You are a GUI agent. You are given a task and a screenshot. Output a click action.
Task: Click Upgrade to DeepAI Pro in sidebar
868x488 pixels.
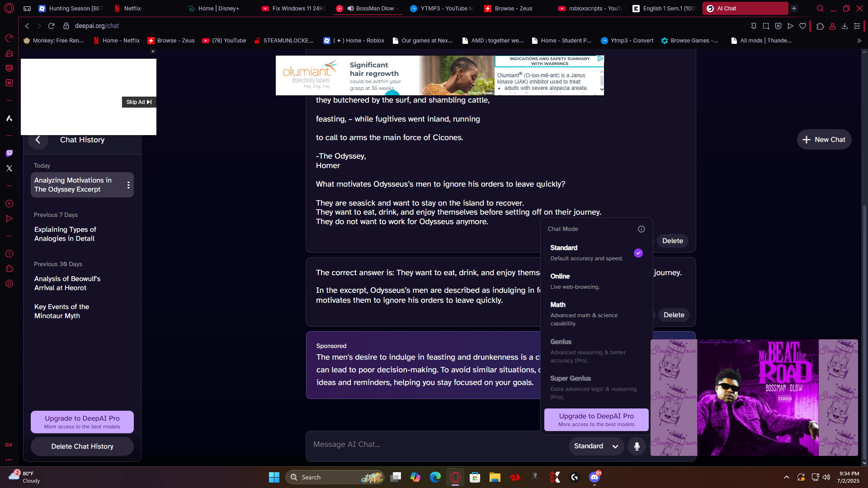[x=82, y=422]
